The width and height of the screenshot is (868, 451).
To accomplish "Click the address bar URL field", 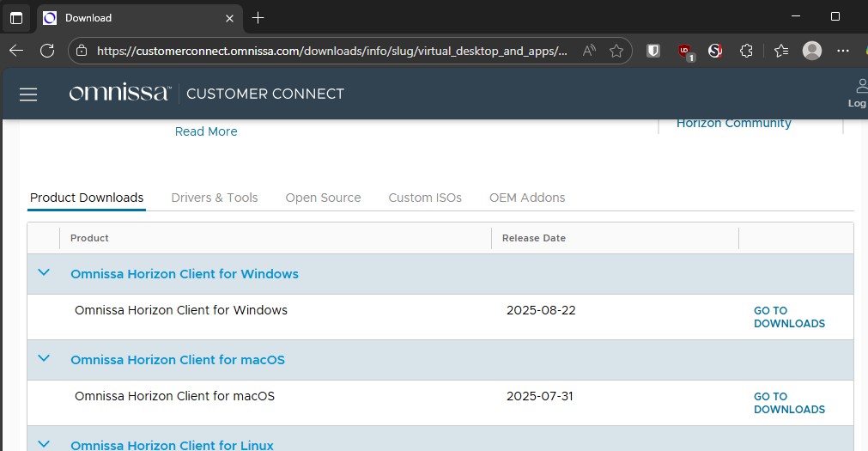I will point(331,51).
